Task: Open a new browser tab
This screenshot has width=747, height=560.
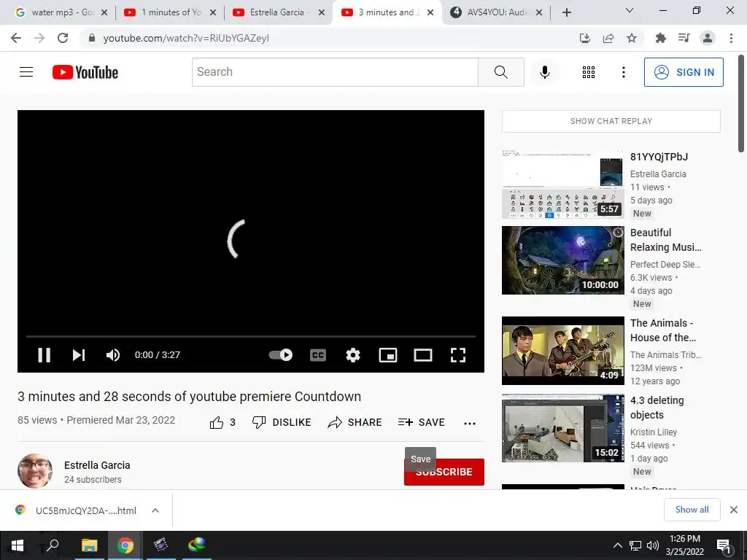Action: (566, 12)
